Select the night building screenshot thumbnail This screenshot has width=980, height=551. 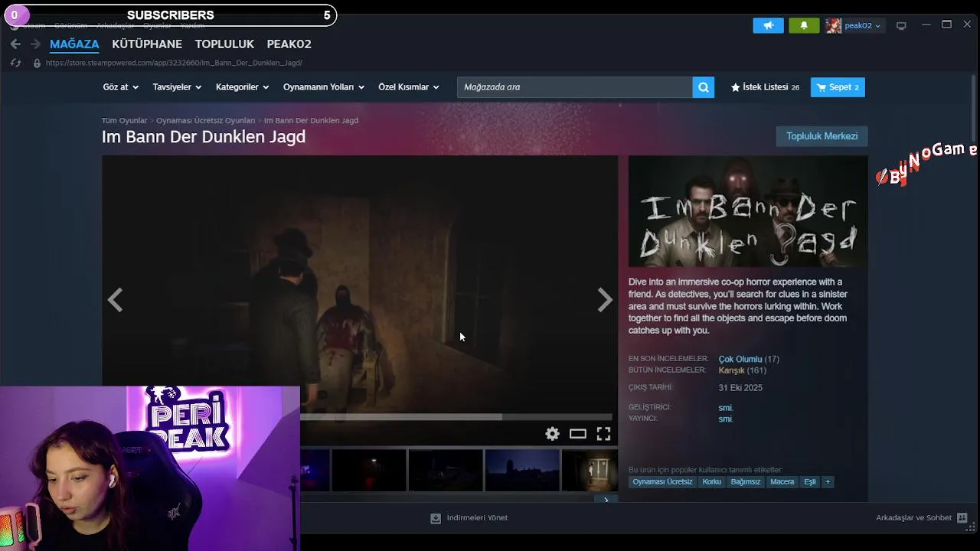[x=521, y=470]
